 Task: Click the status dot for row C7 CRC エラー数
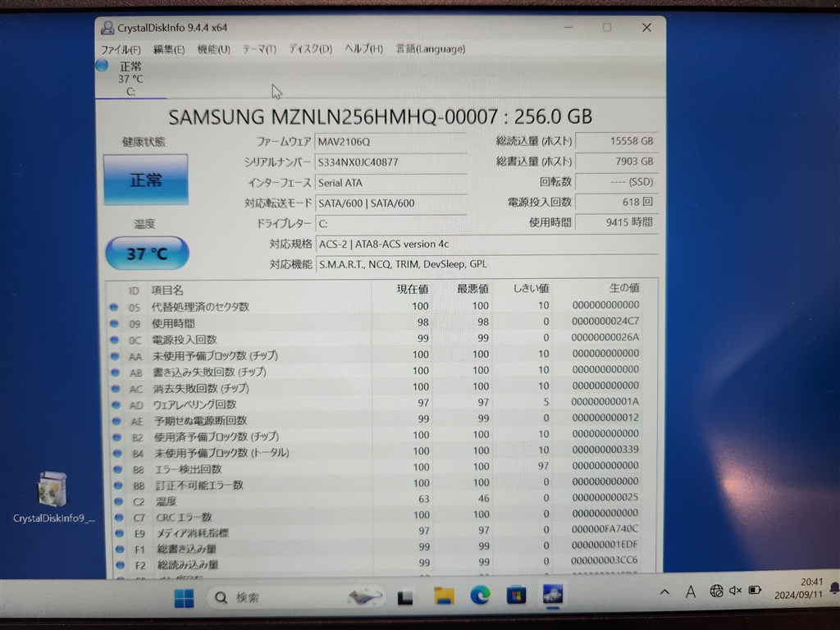coord(120,518)
